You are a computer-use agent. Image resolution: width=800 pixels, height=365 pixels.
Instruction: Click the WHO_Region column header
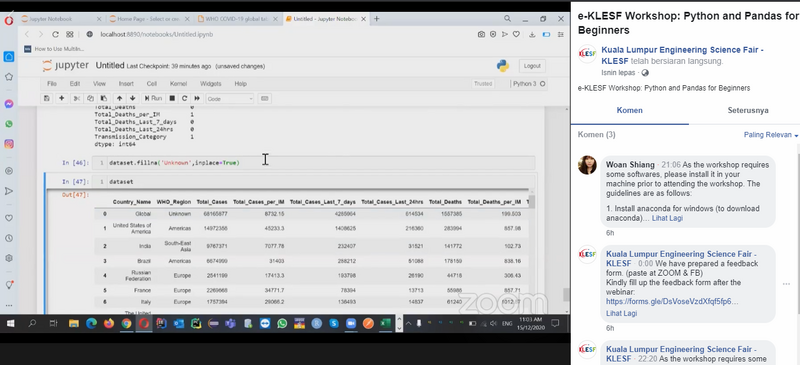coord(173,202)
